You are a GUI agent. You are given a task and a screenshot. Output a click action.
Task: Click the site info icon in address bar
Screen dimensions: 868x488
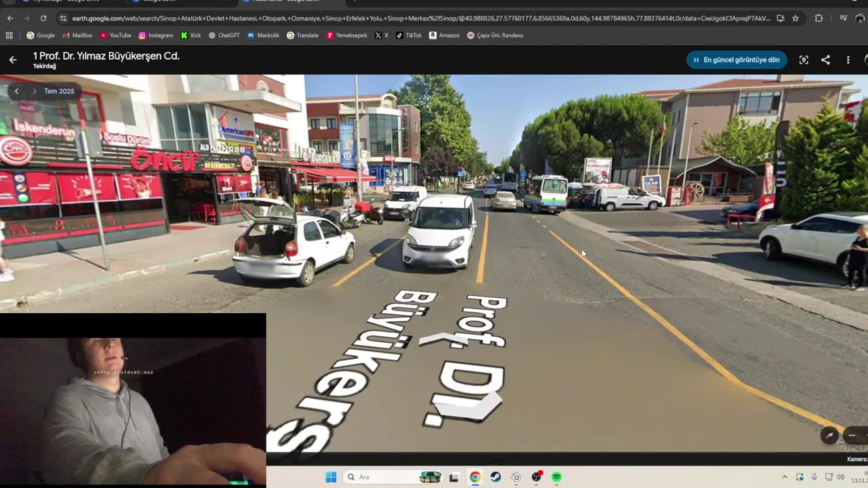63,18
